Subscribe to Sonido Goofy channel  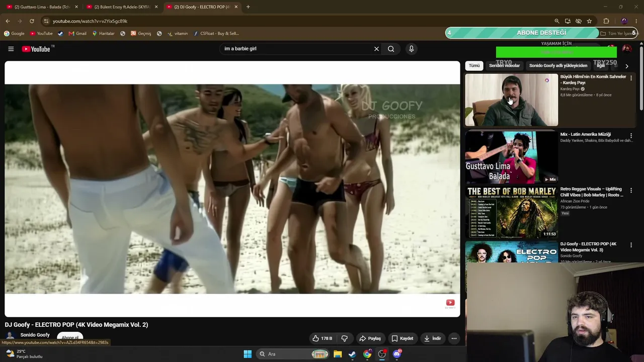70,337
